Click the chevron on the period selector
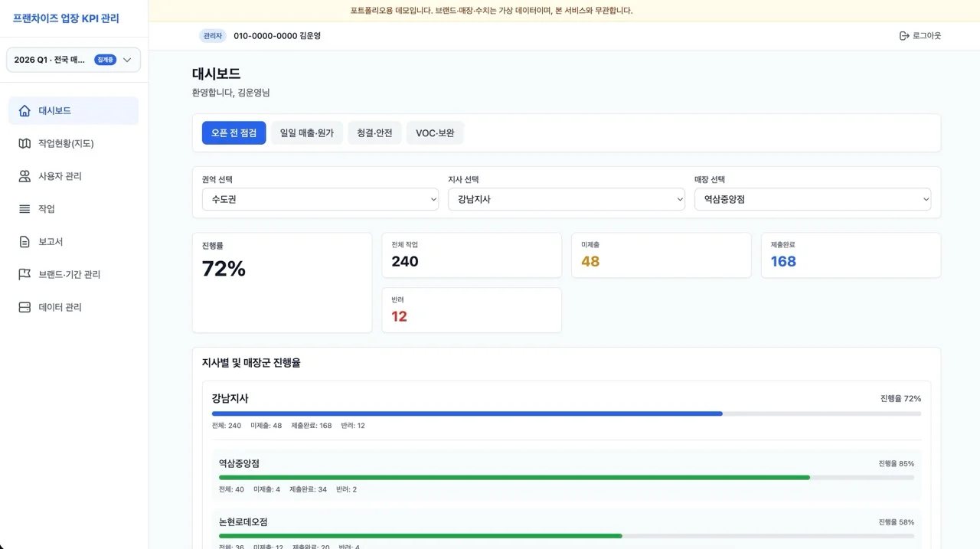This screenshot has width=980, height=549. click(127, 60)
